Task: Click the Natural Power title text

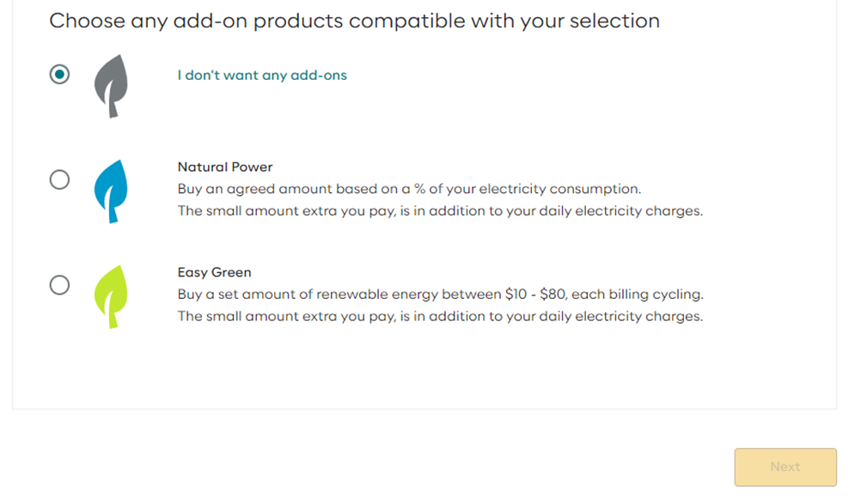Action: [x=225, y=167]
